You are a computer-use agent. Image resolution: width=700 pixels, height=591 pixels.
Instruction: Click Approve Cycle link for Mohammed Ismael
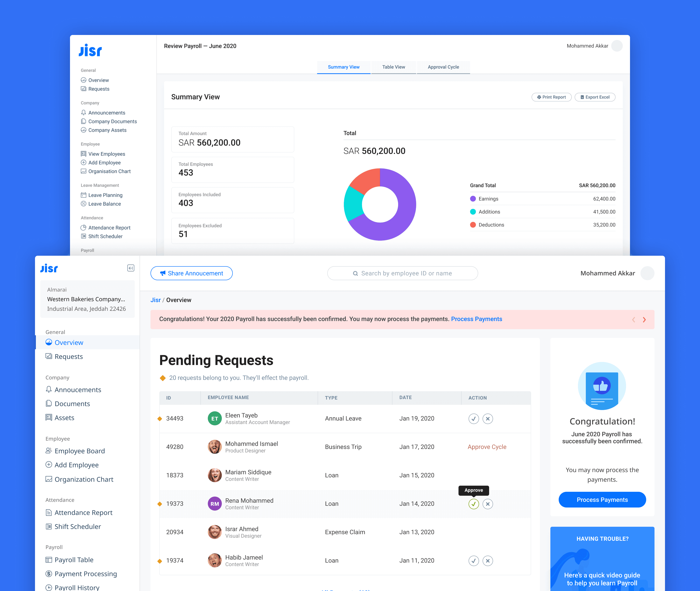487,447
